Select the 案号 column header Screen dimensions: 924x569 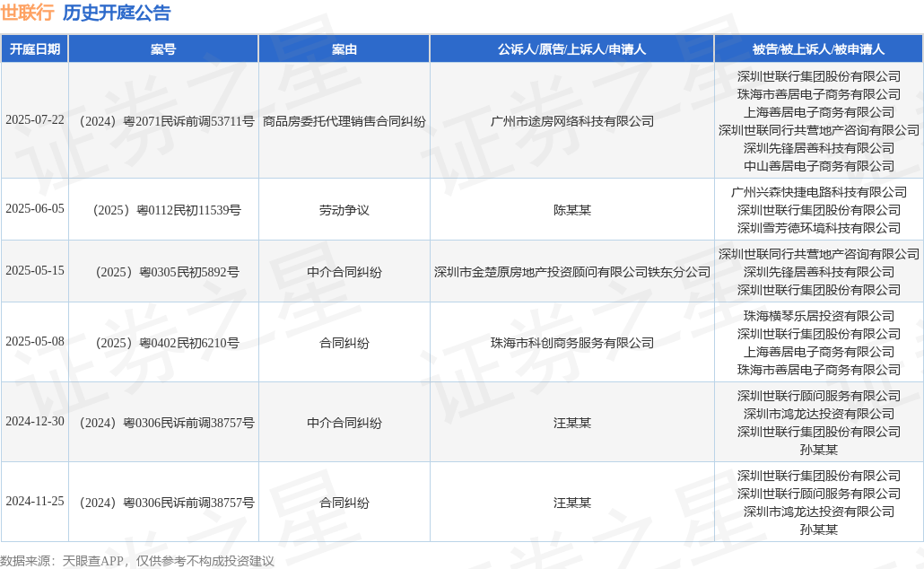tap(163, 49)
